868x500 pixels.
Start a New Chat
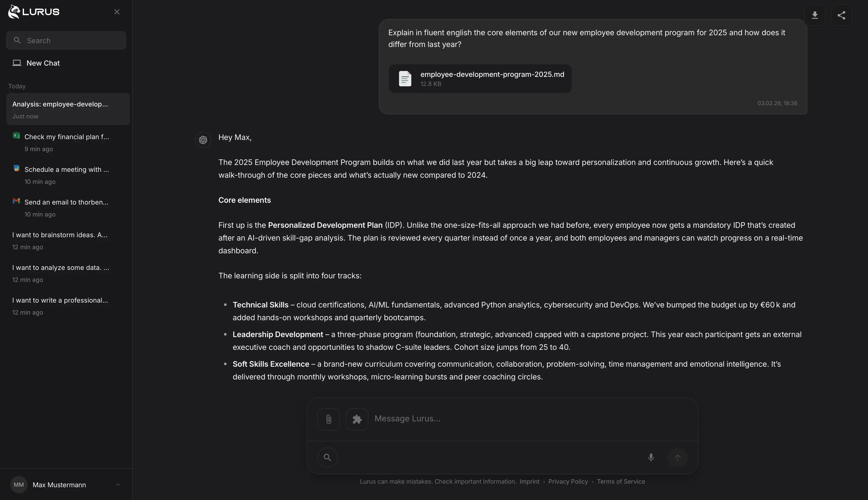(43, 63)
